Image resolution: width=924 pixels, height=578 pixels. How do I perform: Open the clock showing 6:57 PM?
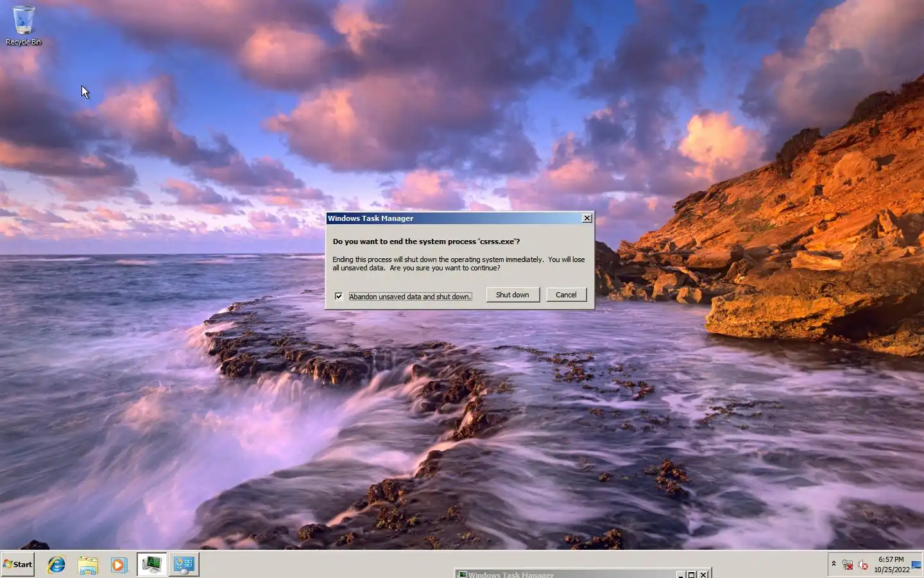coord(891,565)
